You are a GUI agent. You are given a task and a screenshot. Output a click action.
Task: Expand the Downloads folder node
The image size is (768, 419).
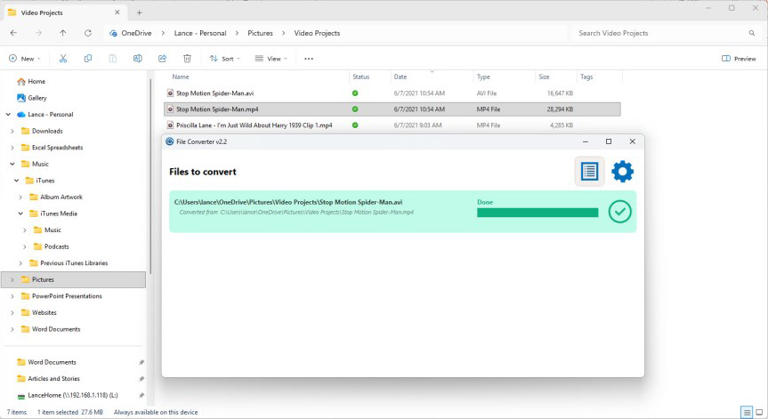pyautogui.click(x=12, y=131)
